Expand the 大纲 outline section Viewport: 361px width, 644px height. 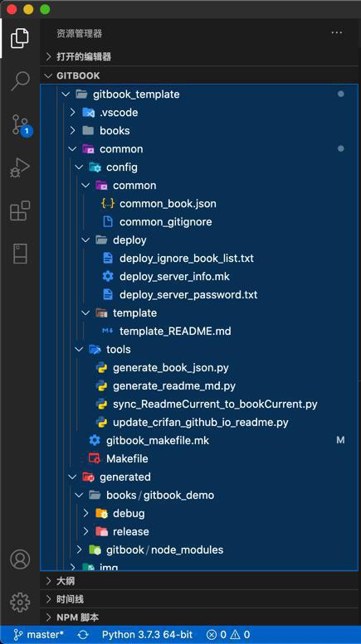pyautogui.click(x=200, y=581)
